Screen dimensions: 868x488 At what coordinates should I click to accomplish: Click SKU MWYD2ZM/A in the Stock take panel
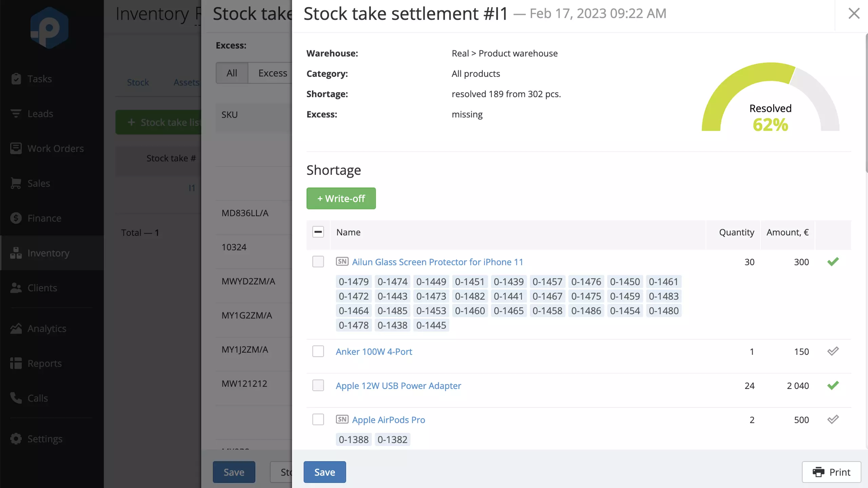pyautogui.click(x=248, y=281)
